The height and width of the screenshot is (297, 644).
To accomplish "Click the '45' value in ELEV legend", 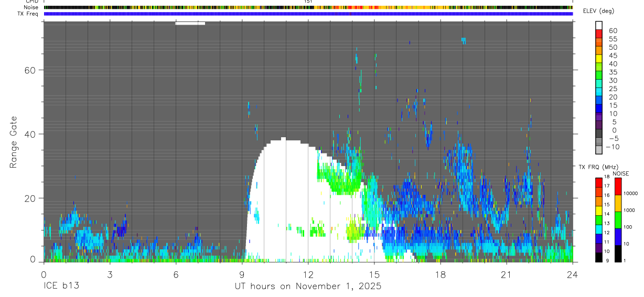I will coord(613,56).
